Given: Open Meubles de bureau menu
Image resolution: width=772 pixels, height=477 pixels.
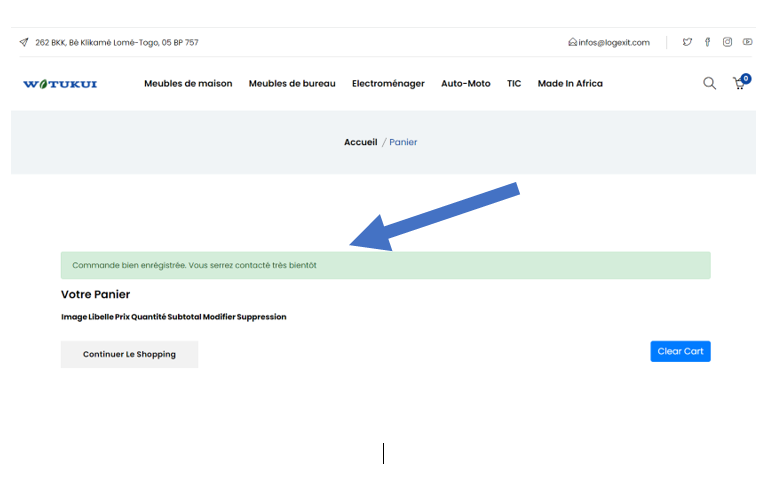Looking at the screenshot, I should click(292, 84).
